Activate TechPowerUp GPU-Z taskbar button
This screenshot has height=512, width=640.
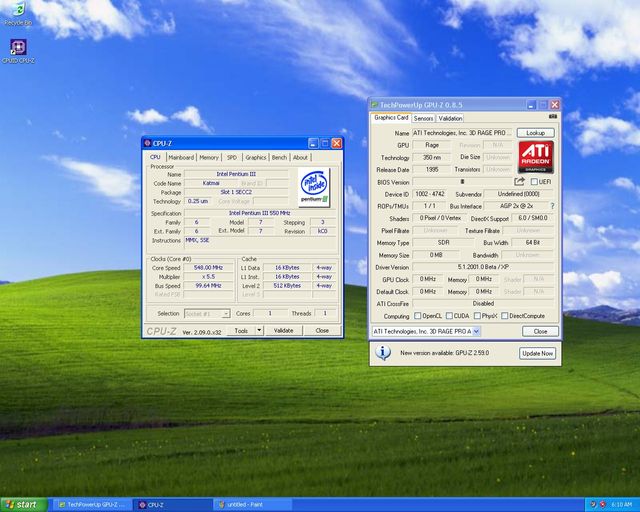93,505
